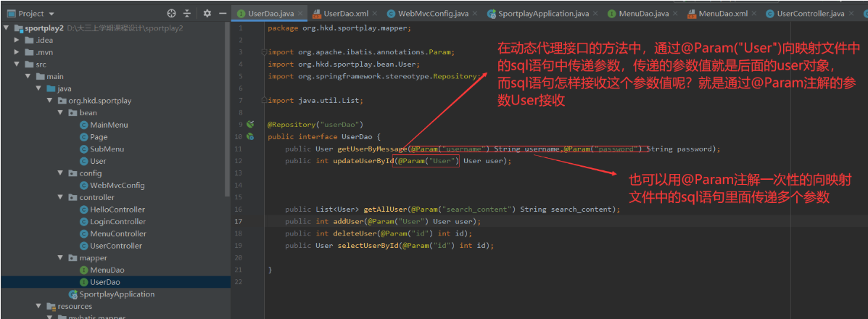Click the getUserByMessage method name
Screen dimensions: 868x319
(x=372, y=149)
